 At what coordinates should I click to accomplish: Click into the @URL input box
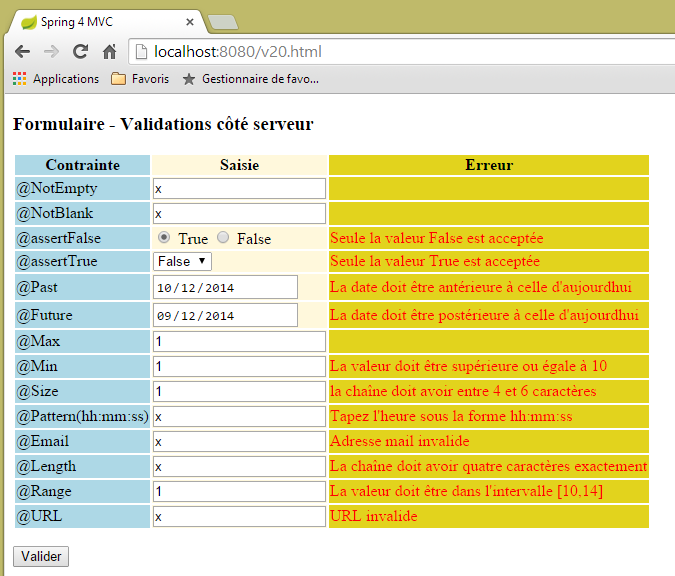pyautogui.click(x=239, y=517)
